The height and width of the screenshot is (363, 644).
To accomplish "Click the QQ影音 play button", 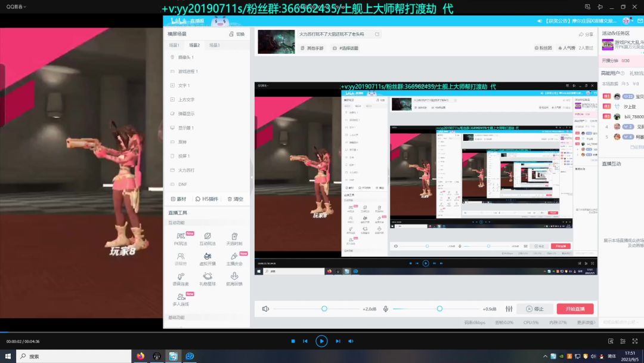I will click(321, 341).
